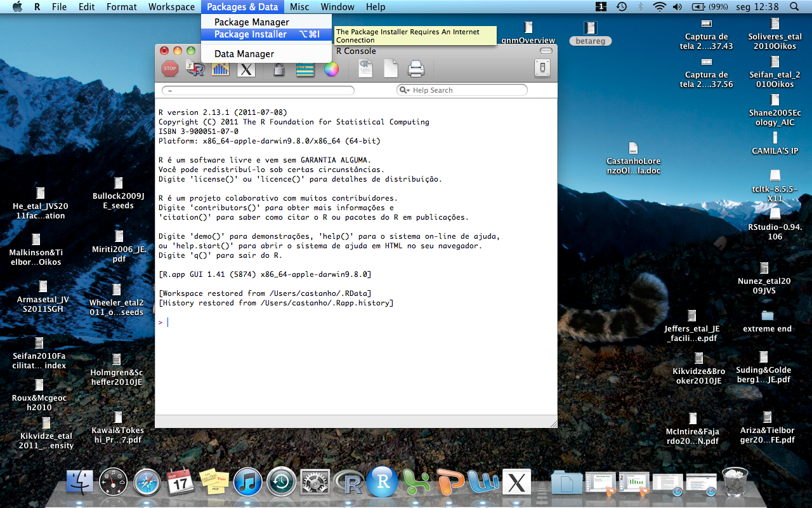Click the printer icon in R Console
Screen dimensions: 812x508
416,69
